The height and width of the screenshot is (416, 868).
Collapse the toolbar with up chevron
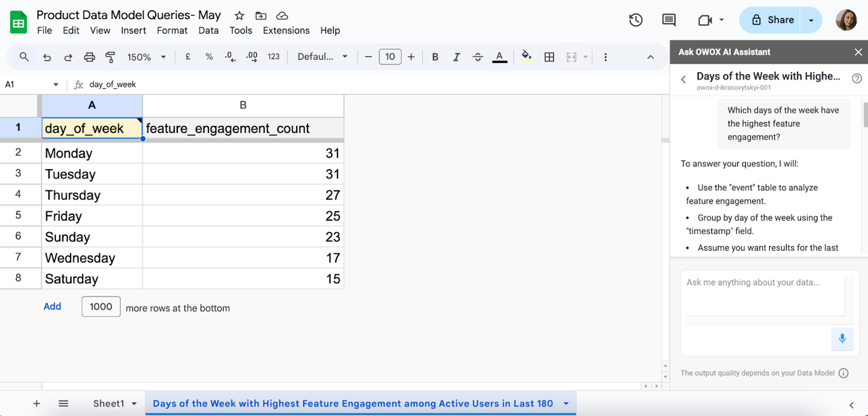coord(651,57)
